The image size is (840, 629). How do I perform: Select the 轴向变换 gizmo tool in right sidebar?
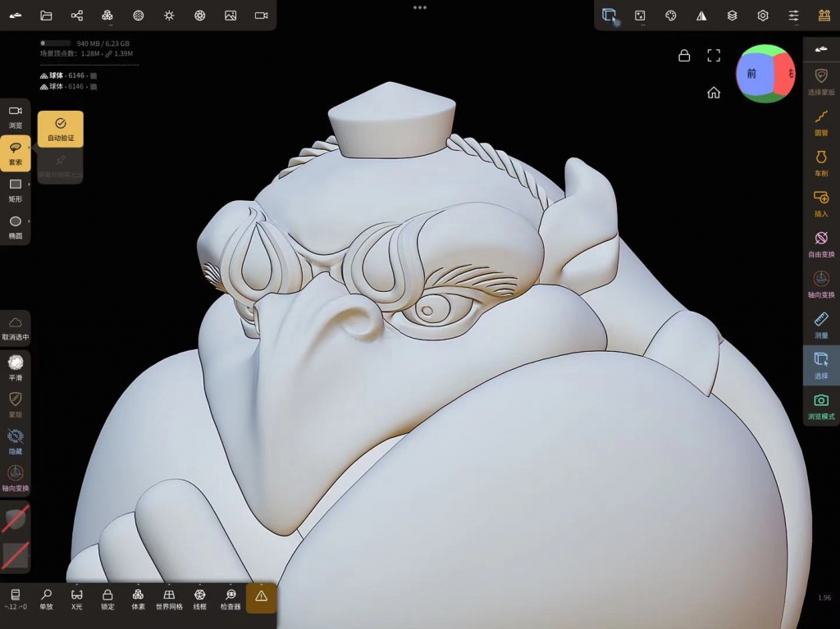tap(821, 285)
